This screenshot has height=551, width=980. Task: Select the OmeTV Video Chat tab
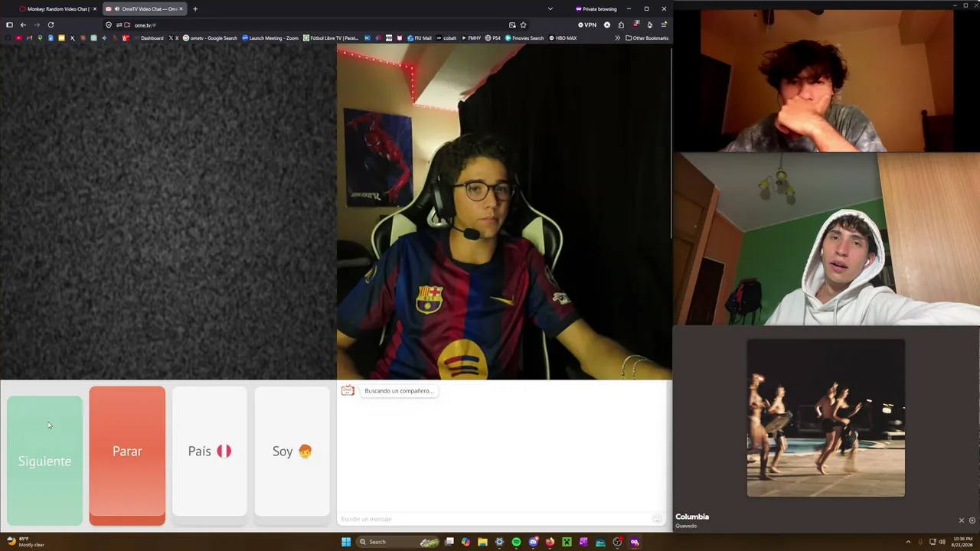(x=144, y=9)
